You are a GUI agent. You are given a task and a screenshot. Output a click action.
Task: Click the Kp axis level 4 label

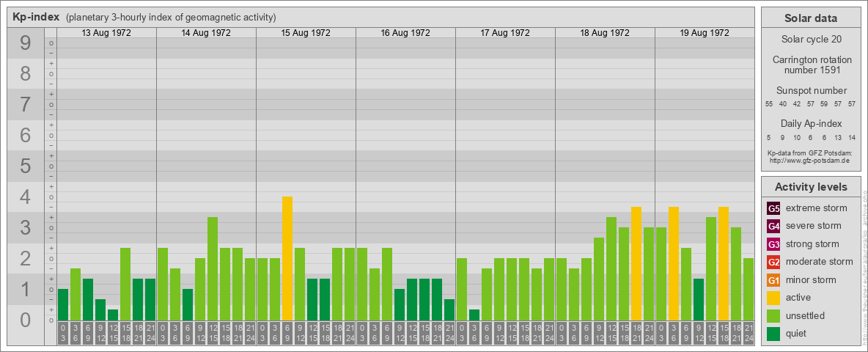[x=25, y=197]
